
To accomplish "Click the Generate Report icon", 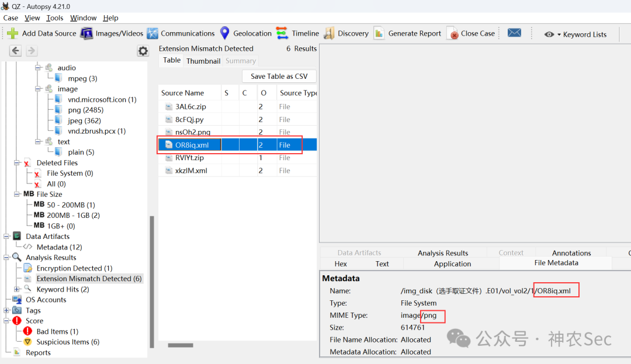I will click(x=379, y=33).
